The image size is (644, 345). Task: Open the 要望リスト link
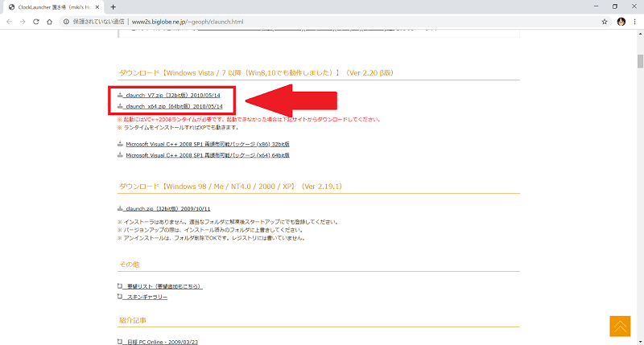(163, 286)
